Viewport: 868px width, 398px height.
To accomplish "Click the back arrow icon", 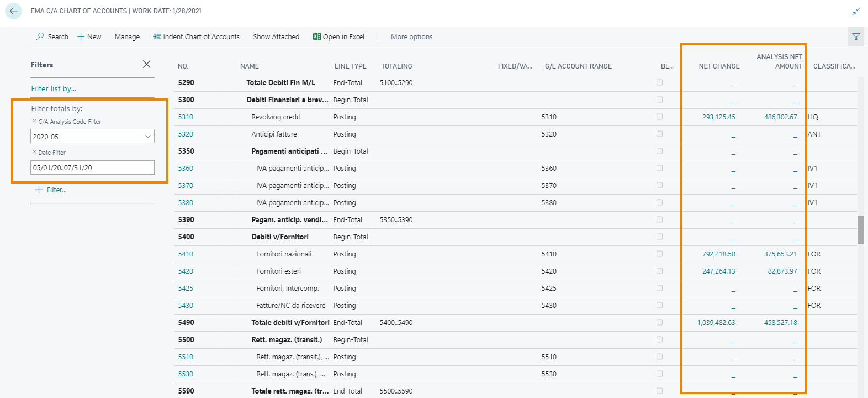I will click(x=13, y=11).
